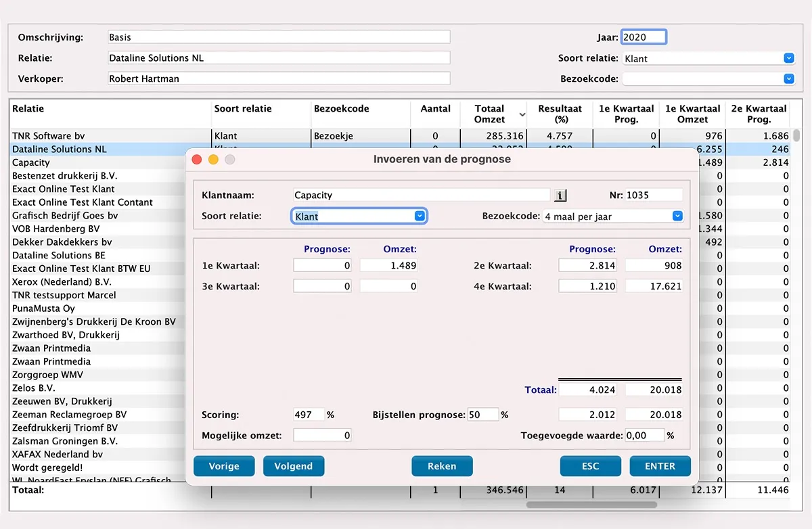Click the yellow minimize button of the dialog
The image size is (812, 529).
(x=213, y=160)
